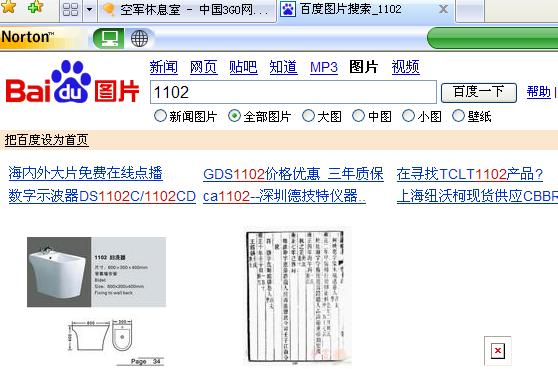
Task: Click the green Norton status bar
Action: point(493,38)
